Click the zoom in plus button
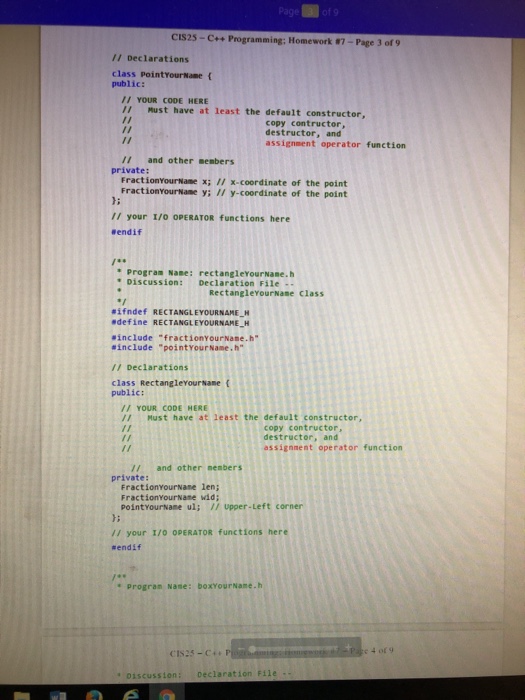The height and width of the screenshot is (700, 525). (x=349, y=647)
